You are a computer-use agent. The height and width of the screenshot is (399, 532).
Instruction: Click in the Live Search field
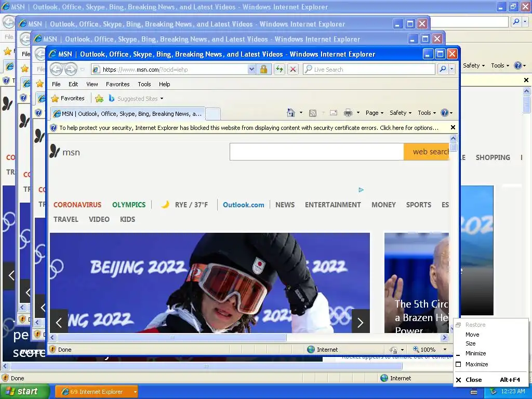(x=369, y=69)
